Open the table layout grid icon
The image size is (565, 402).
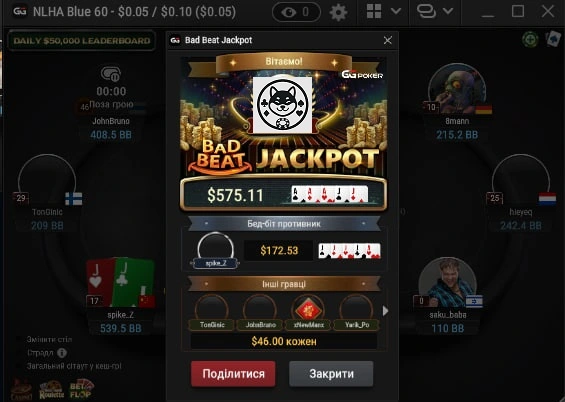point(374,11)
